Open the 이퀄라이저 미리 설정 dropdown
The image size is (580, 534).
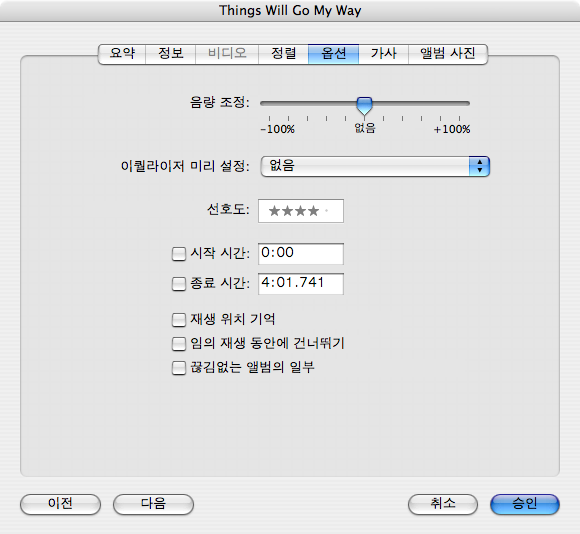coord(375,166)
